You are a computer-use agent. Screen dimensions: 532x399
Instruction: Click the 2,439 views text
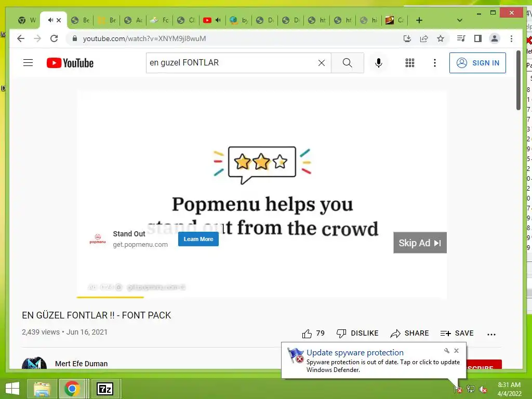[41, 332]
